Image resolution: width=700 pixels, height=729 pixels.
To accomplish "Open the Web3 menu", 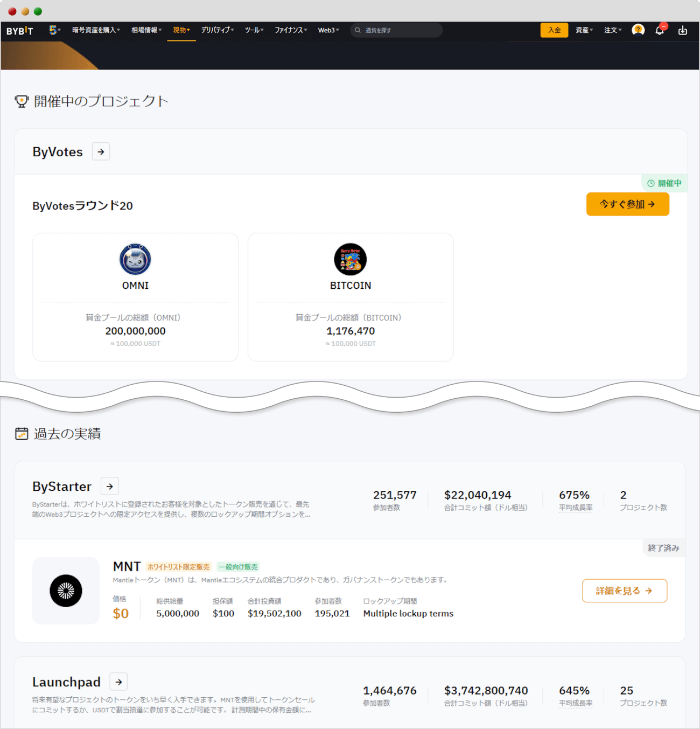I will click(328, 30).
